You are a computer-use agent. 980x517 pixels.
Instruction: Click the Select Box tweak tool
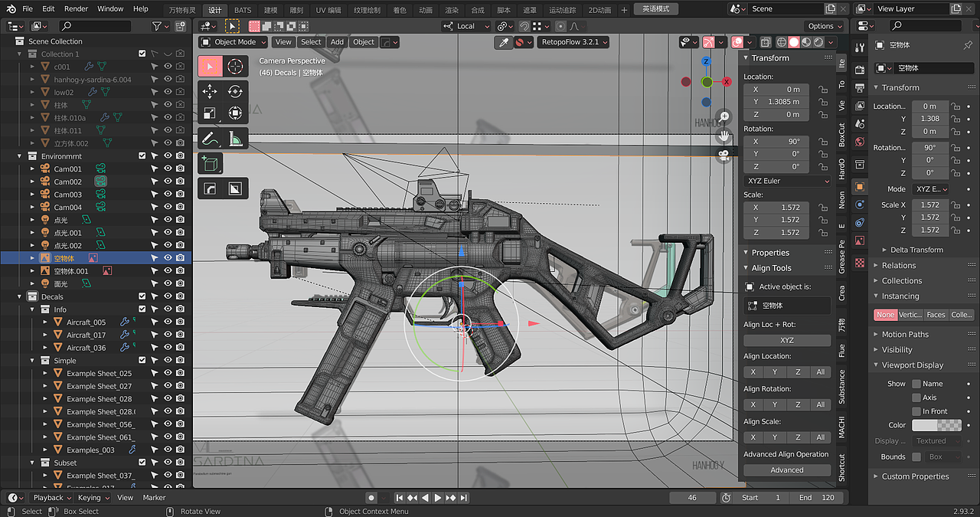click(x=210, y=66)
